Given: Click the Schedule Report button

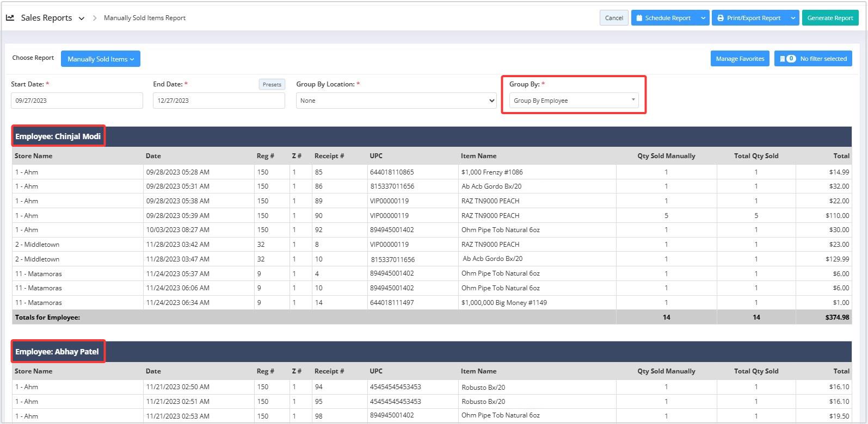Looking at the screenshot, I should 664,18.
